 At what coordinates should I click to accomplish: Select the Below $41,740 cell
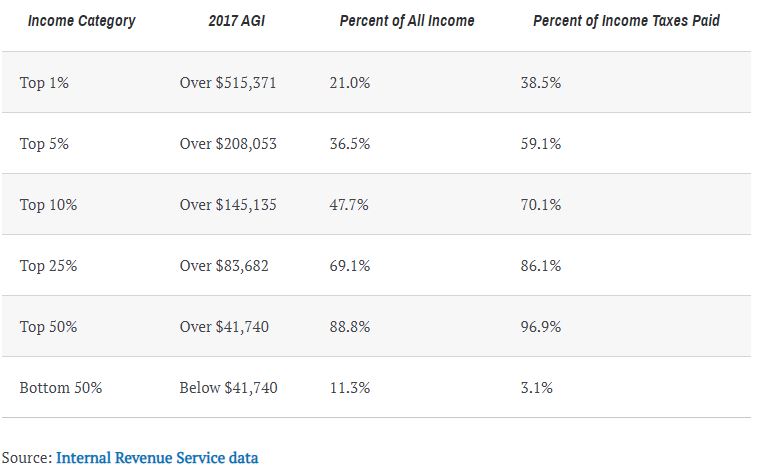(x=228, y=388)
